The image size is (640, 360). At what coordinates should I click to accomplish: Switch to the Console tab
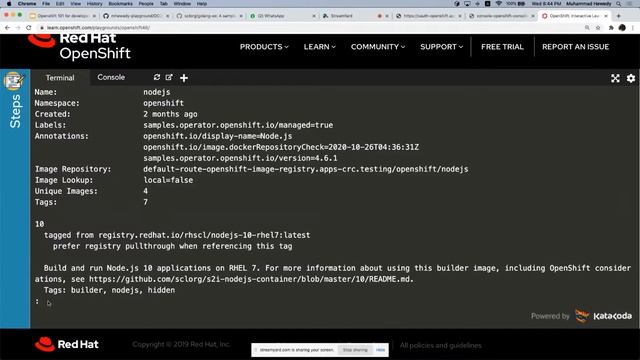coord(111,77)
